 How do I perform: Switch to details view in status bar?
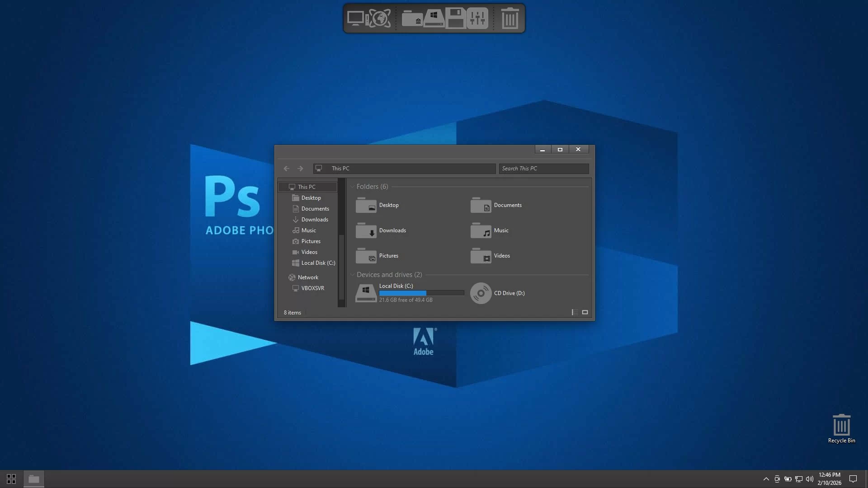coord(575,312)
